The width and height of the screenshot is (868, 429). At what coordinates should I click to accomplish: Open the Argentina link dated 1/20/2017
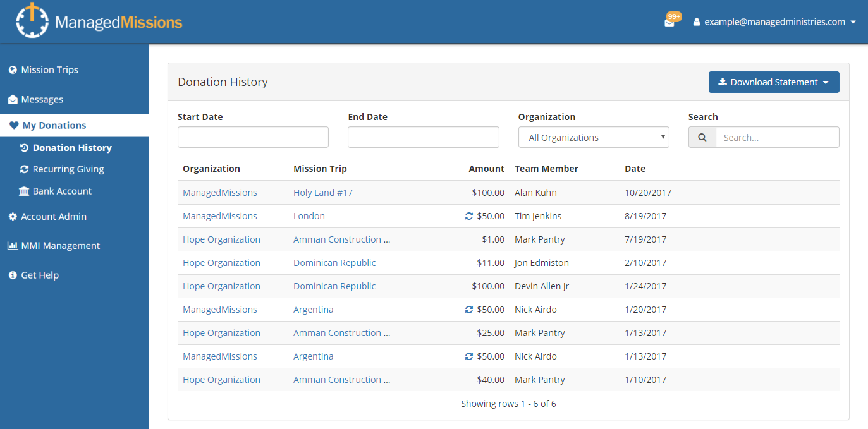314,310
